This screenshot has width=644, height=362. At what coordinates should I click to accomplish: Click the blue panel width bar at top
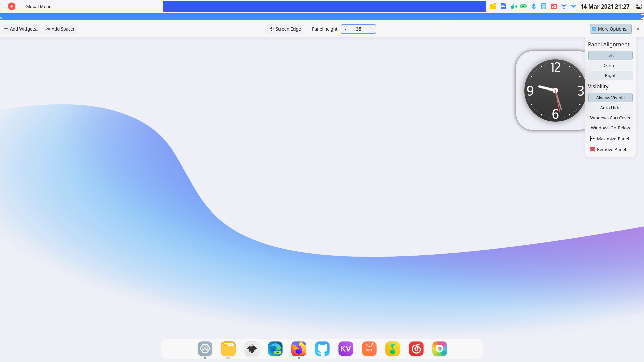click(x=322, y=17)
